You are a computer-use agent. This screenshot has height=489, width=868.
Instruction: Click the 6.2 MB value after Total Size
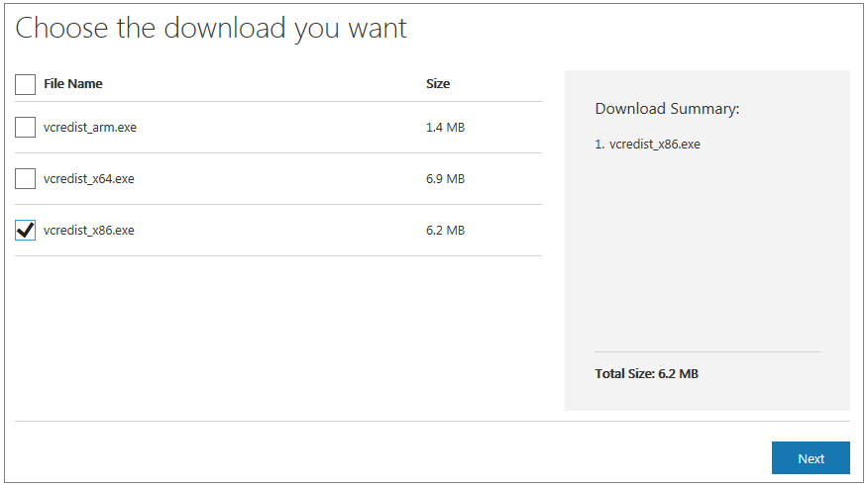pos(678,374)
